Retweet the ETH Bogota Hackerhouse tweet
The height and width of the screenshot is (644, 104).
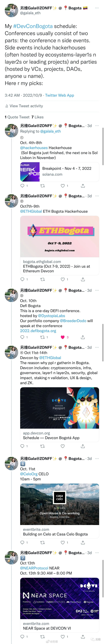pyautogui.click(x=43, y=279)
